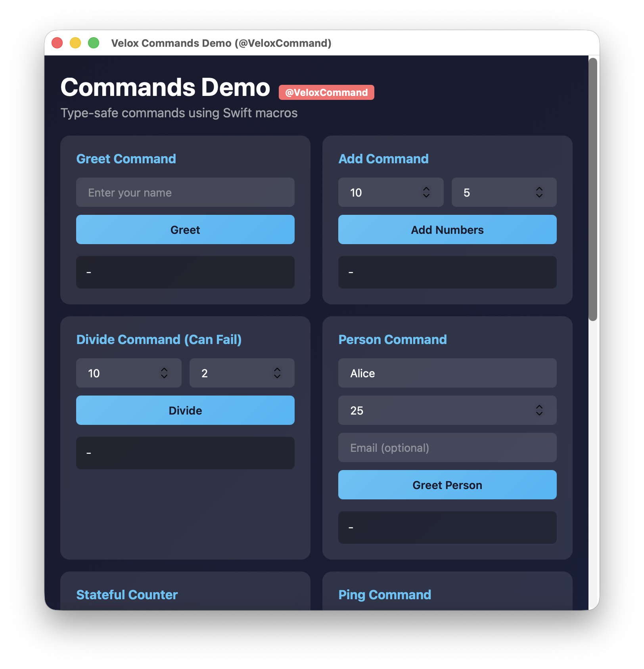Decrement the first Add Command number
This screenshot has width=644, height=669.
click(426, 195)
